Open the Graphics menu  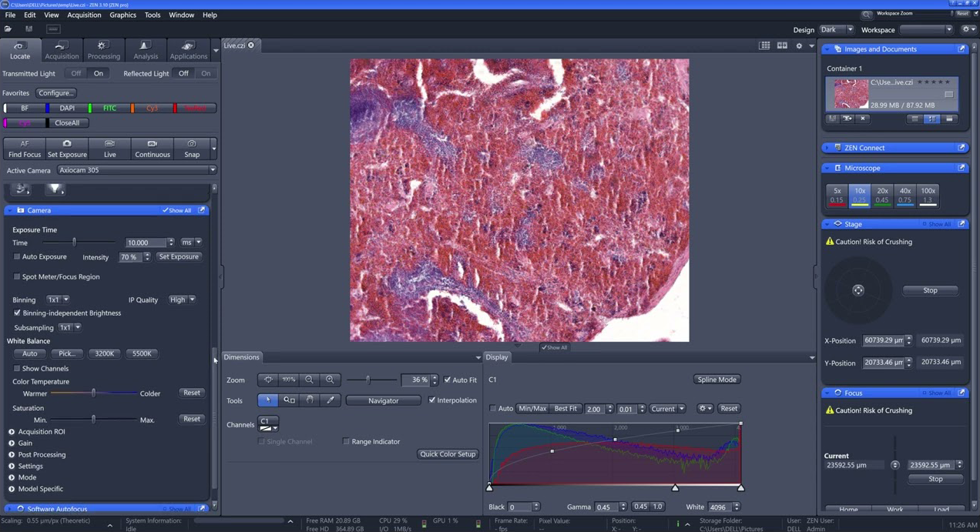pos(123,15)
